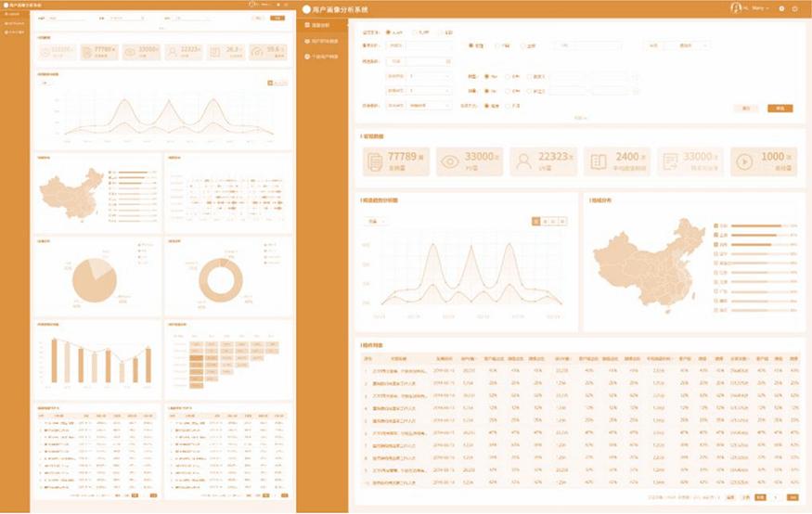Click the document icon on the 77789 card

coord(375,161)
